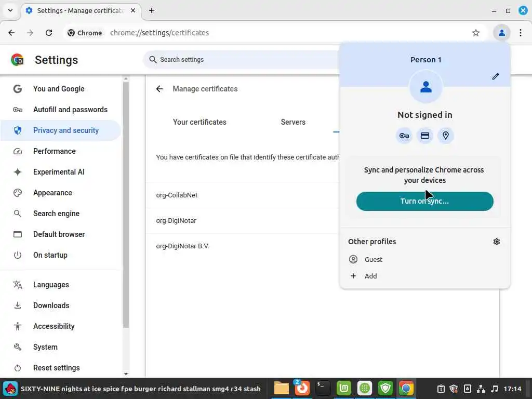Open On startup settings

60,255
